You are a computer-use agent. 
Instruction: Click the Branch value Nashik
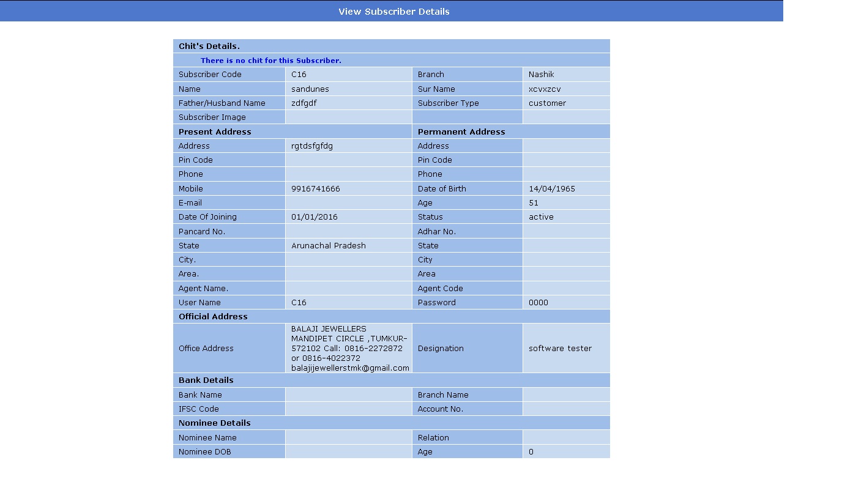[x=542, y=75]
